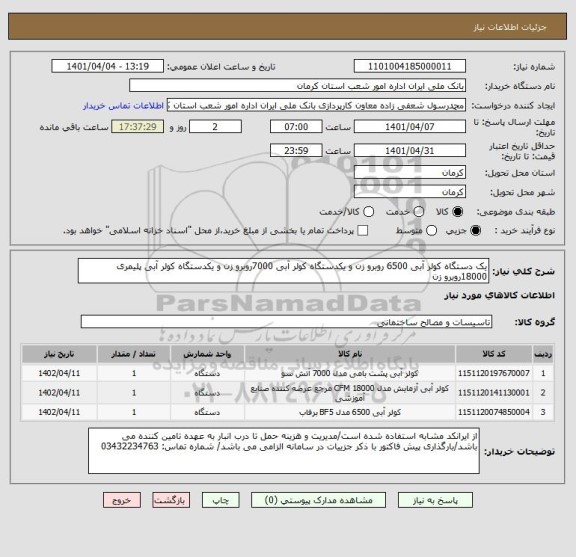This screenshot has width=576, height=557.
Task: Click the پاسخ به نیاز button
Action: click(435, 500)
